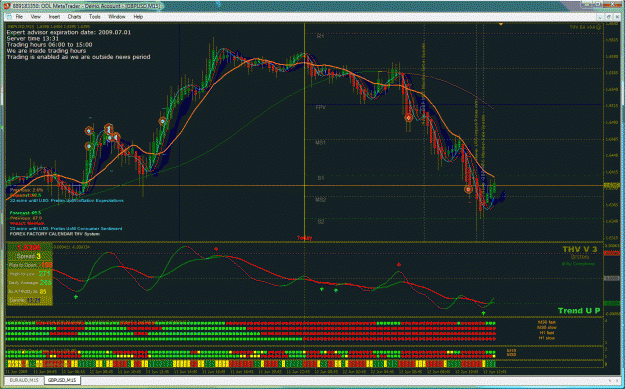Click 'FOREX FACTORY CALENDAR THV System' label

click(x=55, y=234)
